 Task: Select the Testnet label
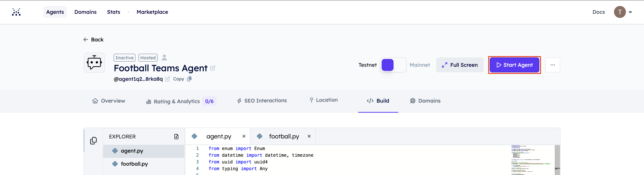(367, 65)
